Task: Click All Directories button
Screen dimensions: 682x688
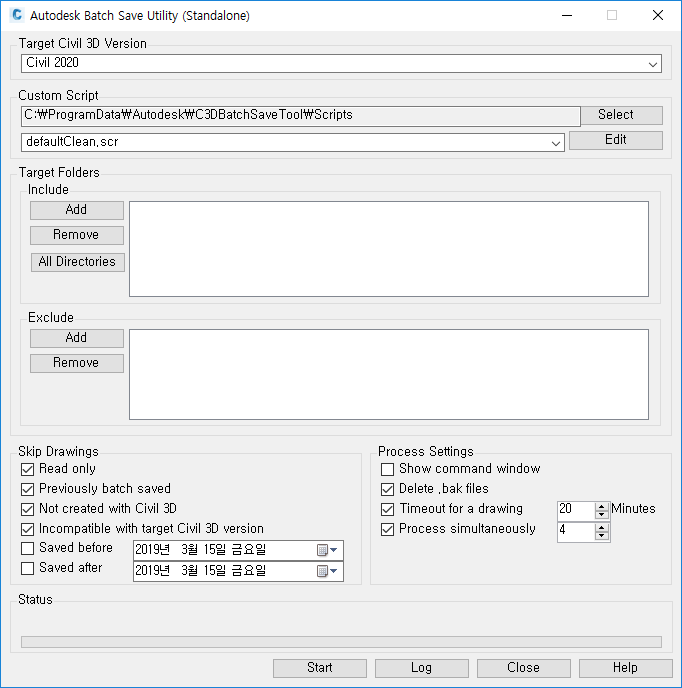Action: (x=78, y=262)
